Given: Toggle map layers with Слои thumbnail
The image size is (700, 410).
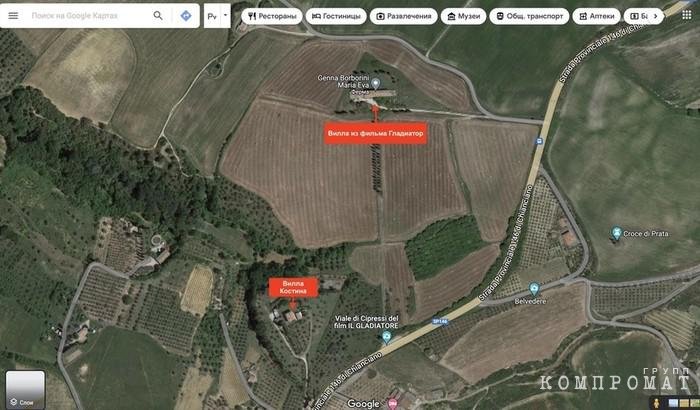Looking at the screenshot, I should click(25, 389).
